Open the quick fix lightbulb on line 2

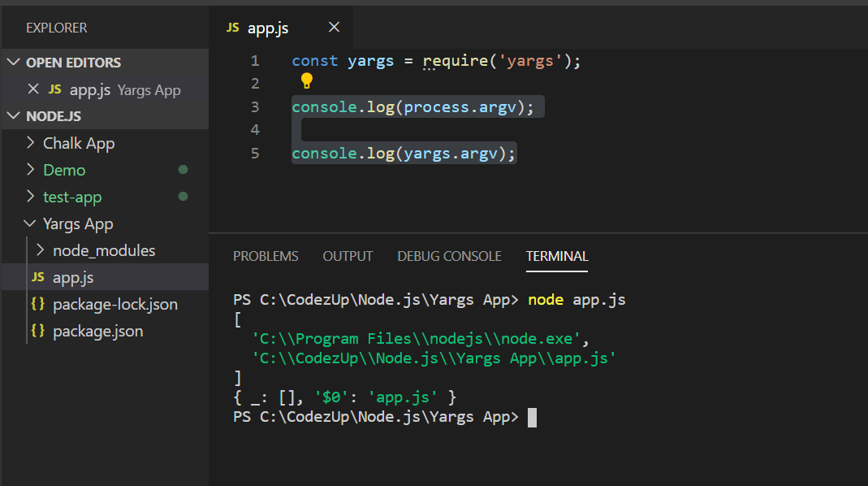click(305, 82)
